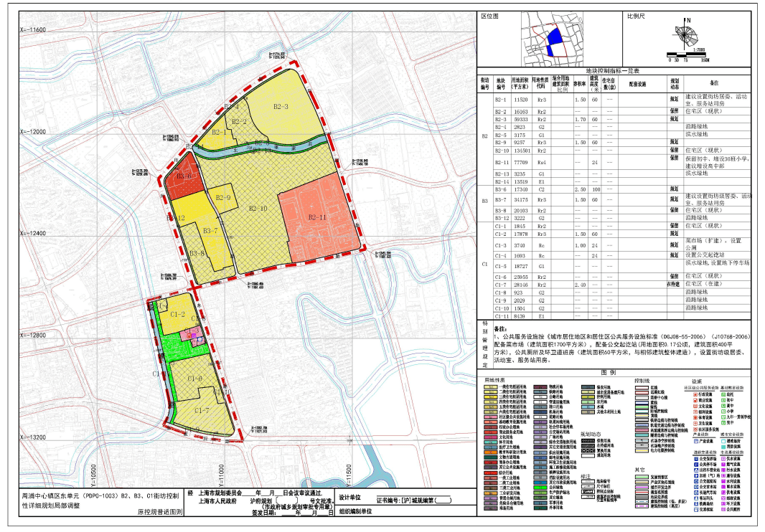Click building height 100 in B3-6 row
The image size is (765, 532).
point(596,189)
